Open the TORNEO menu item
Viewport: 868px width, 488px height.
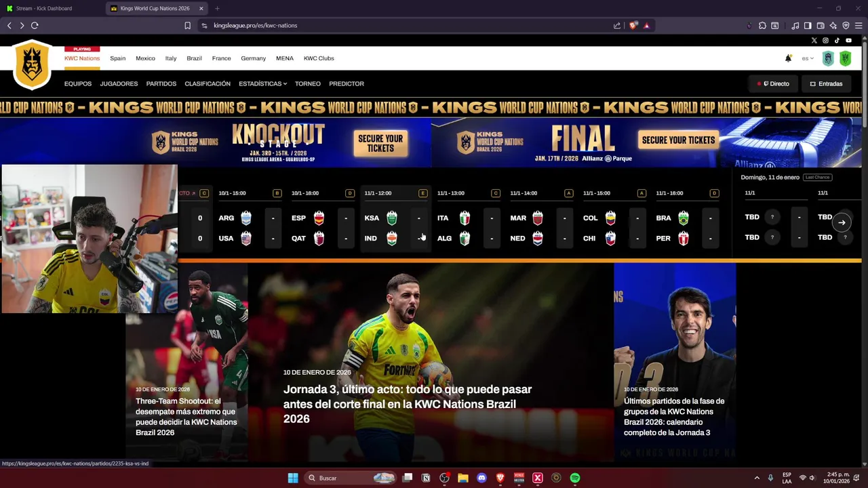308,84
